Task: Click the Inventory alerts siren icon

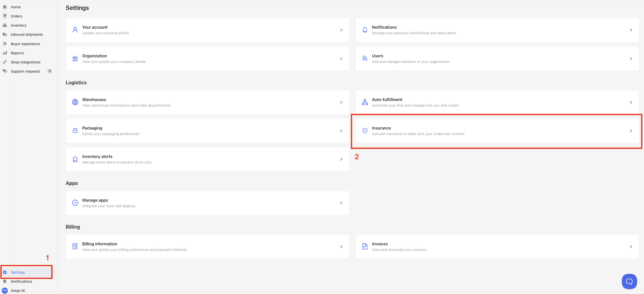Action: click(x=75, y=159)
